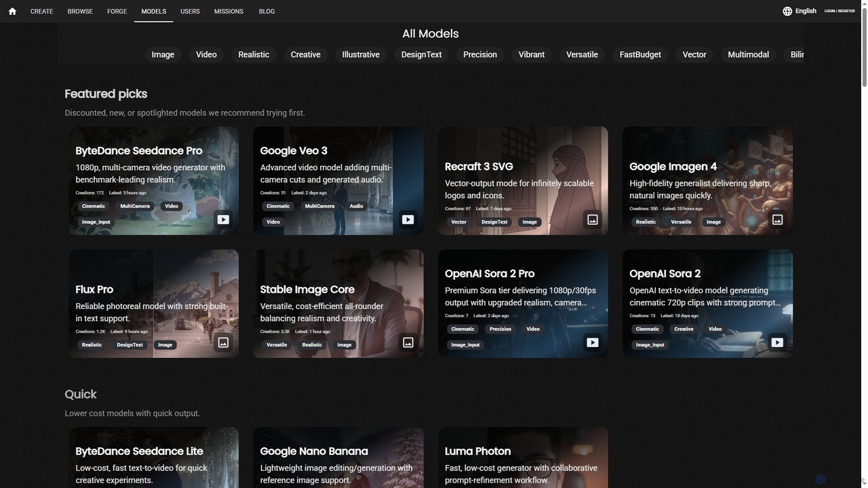Visit the BLOG
The height and width of the screenshot is (488, 868).
click(x=267, y=12)
